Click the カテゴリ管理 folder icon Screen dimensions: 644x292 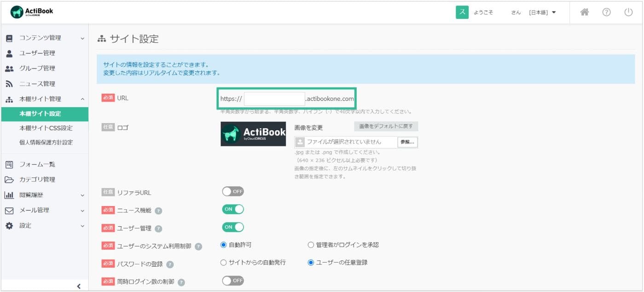pyautogui.click(x=9, y=179)
